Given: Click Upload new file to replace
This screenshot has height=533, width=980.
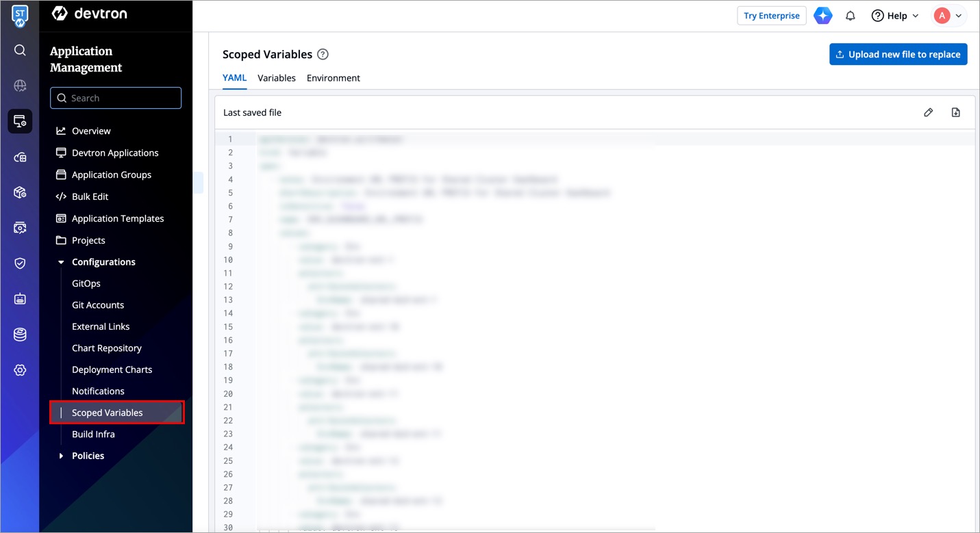Looking at the screenshot, I should click(898, 54).
